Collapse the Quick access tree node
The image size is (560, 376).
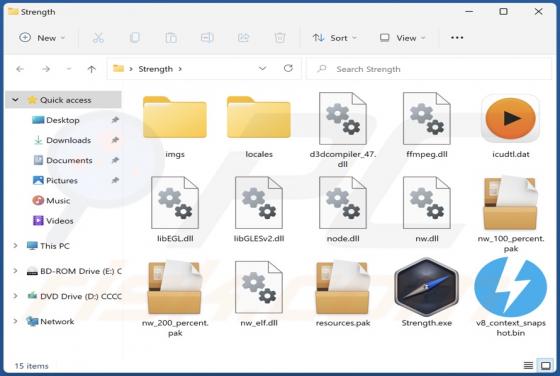tap(15, 100)
